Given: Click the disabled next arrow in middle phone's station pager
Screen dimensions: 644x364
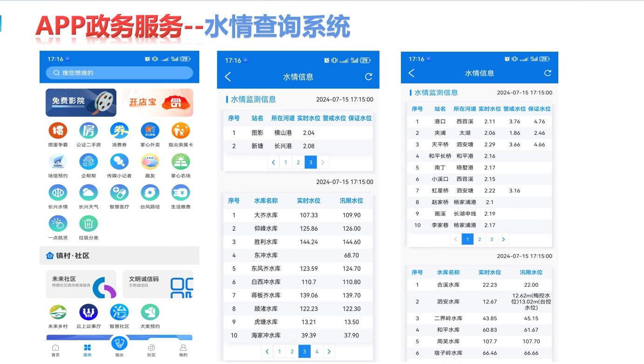Looking at the screenshot, I should coord(323,162).
